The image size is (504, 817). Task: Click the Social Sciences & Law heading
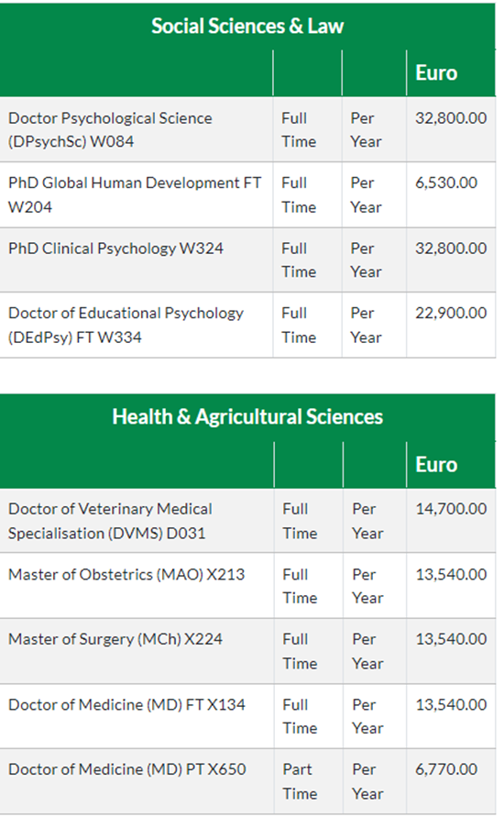point(247,26)
